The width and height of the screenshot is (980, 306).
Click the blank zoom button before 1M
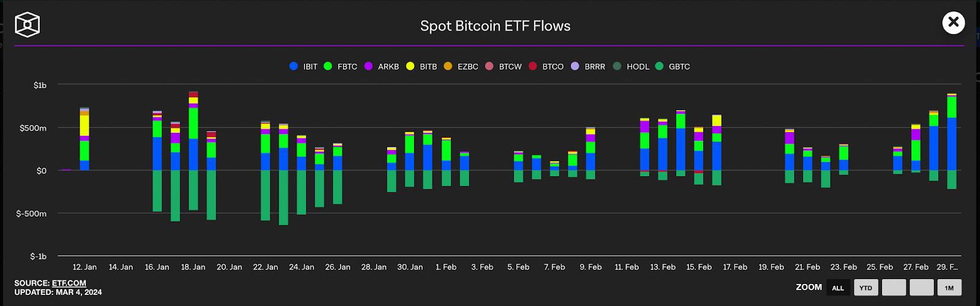(922, 288)
